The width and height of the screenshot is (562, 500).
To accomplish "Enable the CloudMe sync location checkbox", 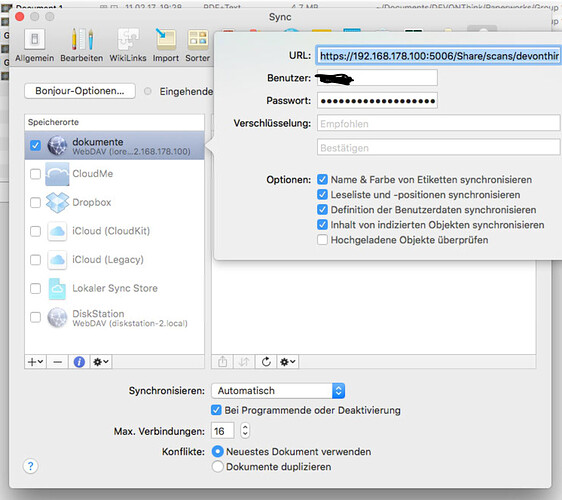I will click(x=35, y=174).
